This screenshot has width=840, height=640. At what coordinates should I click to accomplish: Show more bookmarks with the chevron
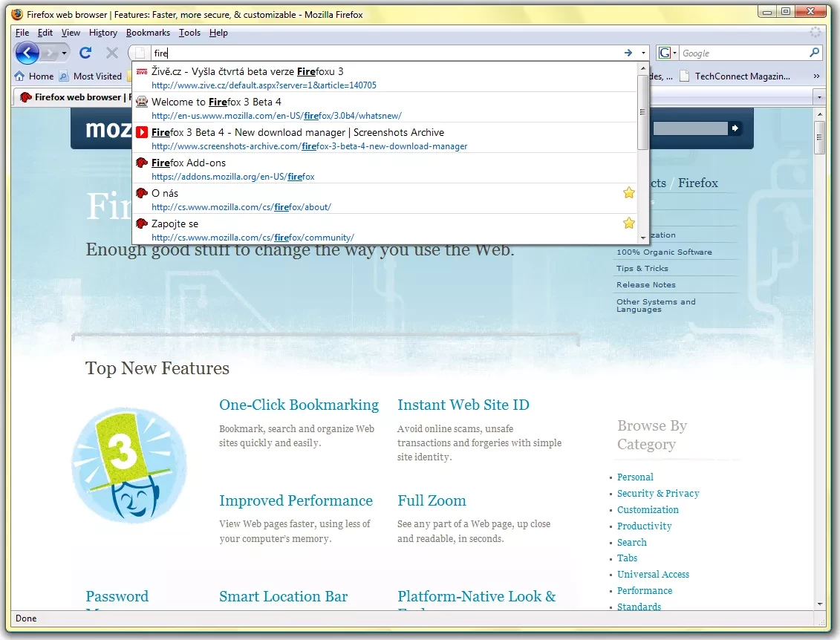[816, 76]
